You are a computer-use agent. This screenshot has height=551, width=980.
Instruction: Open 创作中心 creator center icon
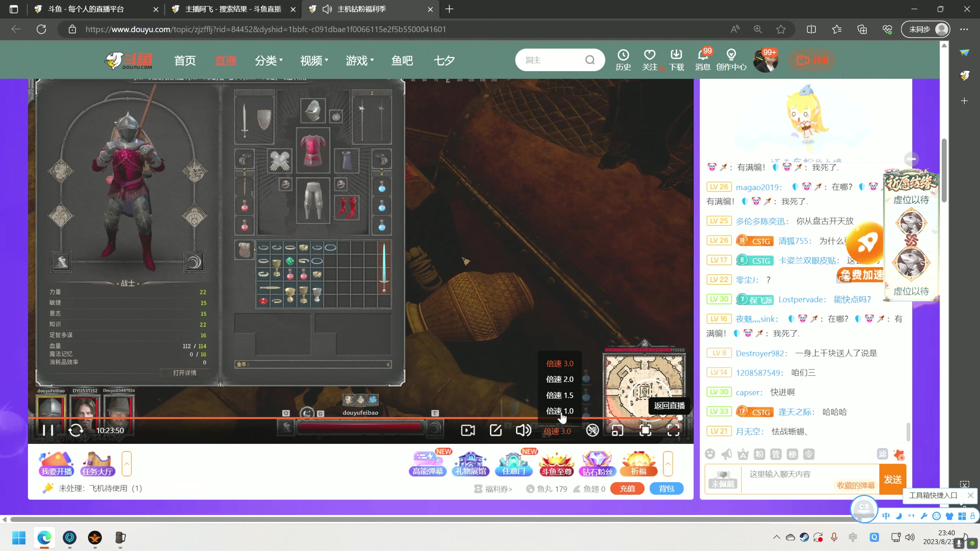(x=731, y=60)
